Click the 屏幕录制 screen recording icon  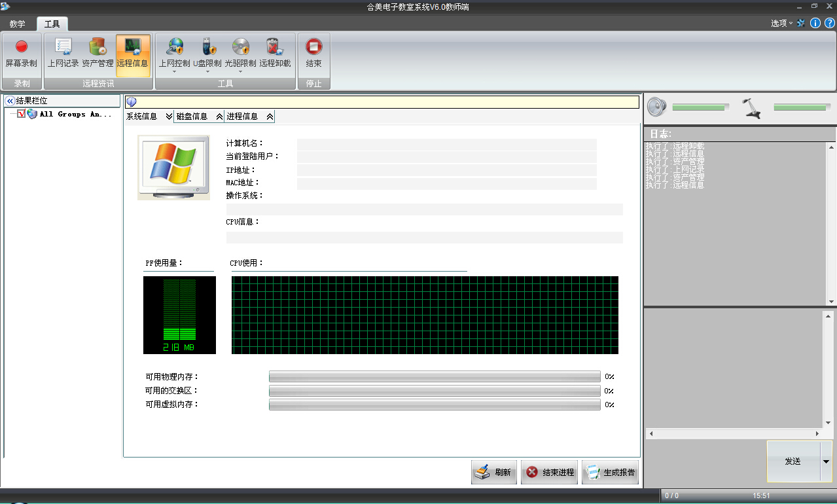[x=22, y=48]
